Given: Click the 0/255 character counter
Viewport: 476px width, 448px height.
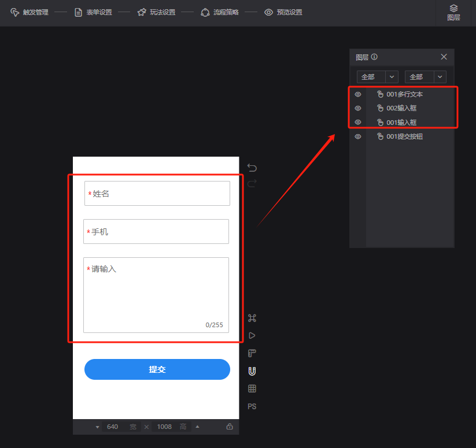Looking at the screenshot, I should [x=215, y=325].
